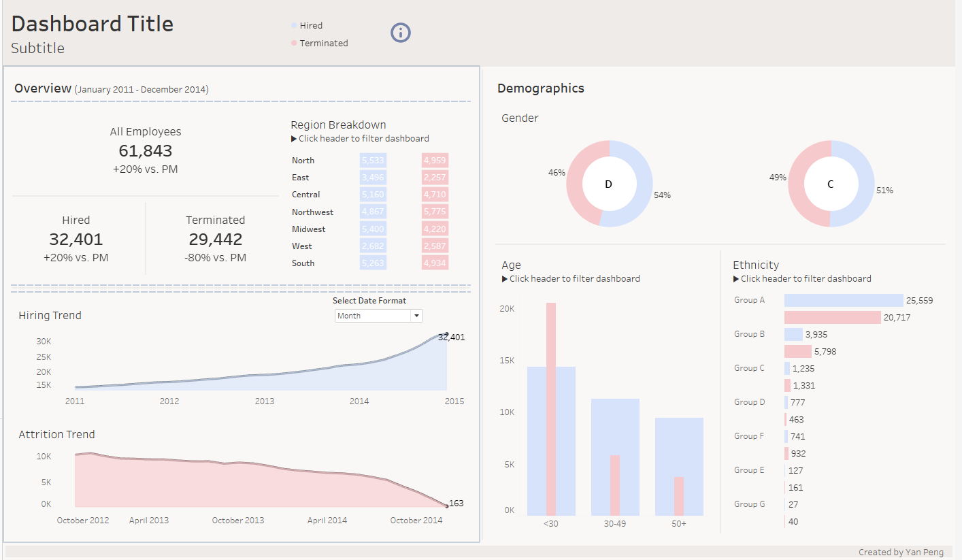Viewport: 962px width, 560px height.
Task: Click the All Employees total 61,843
Action: coord(146,151)
